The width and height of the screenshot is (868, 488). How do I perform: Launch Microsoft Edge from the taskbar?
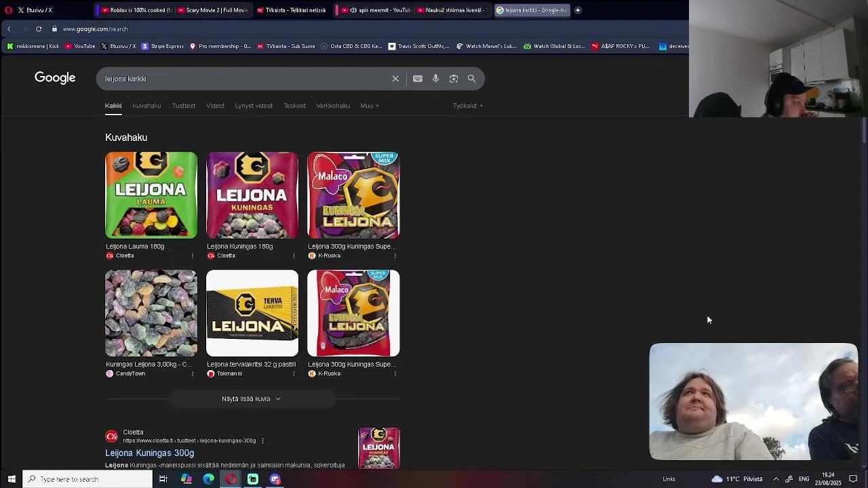pos(209,479)
